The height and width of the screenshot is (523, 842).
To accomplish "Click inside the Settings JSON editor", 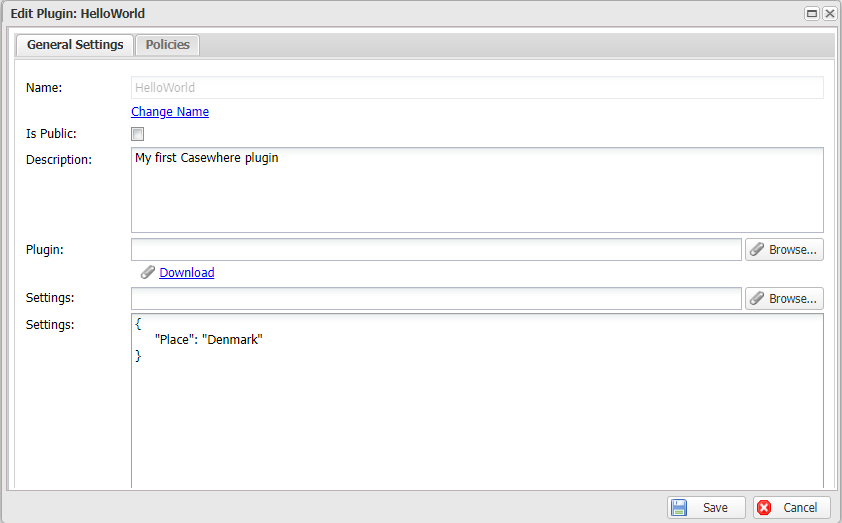I will point(477,420).
